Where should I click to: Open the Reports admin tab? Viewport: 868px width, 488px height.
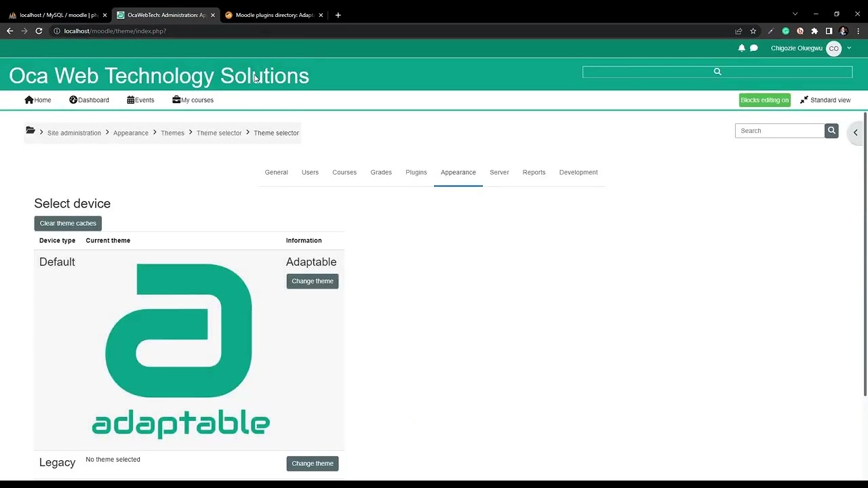(534, 172)
